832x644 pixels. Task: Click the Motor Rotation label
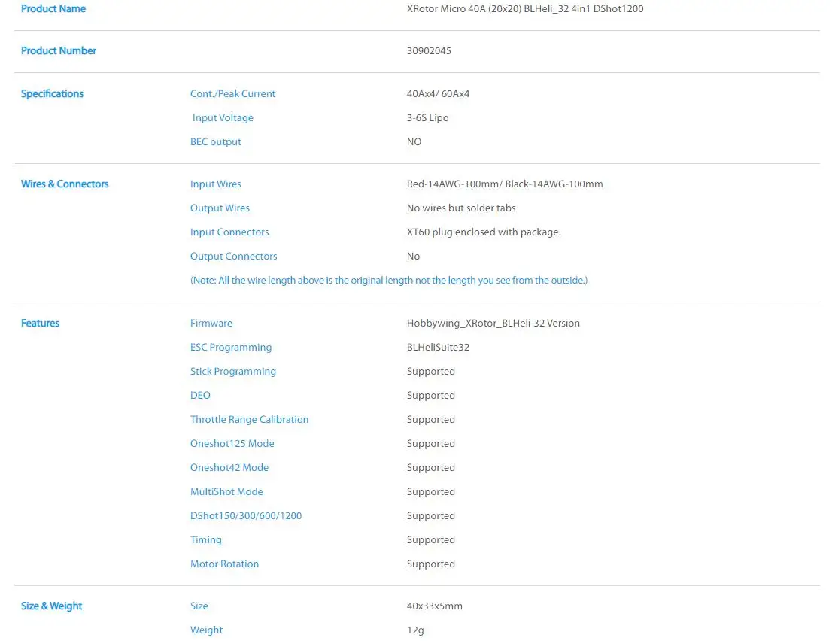[224, 563]
